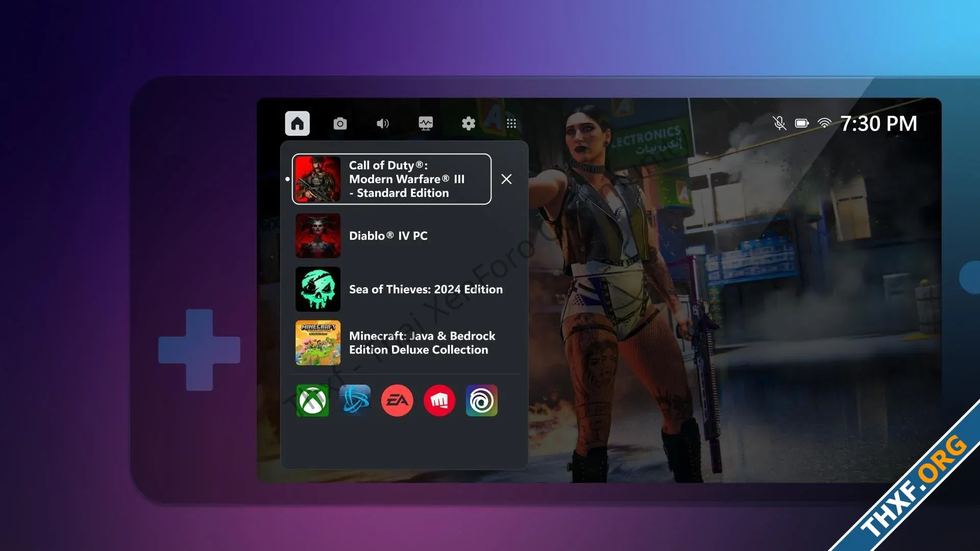This screenshot has height=551, width=980.
Task: Open the Battle.net launcher
Action: point(355,400)
